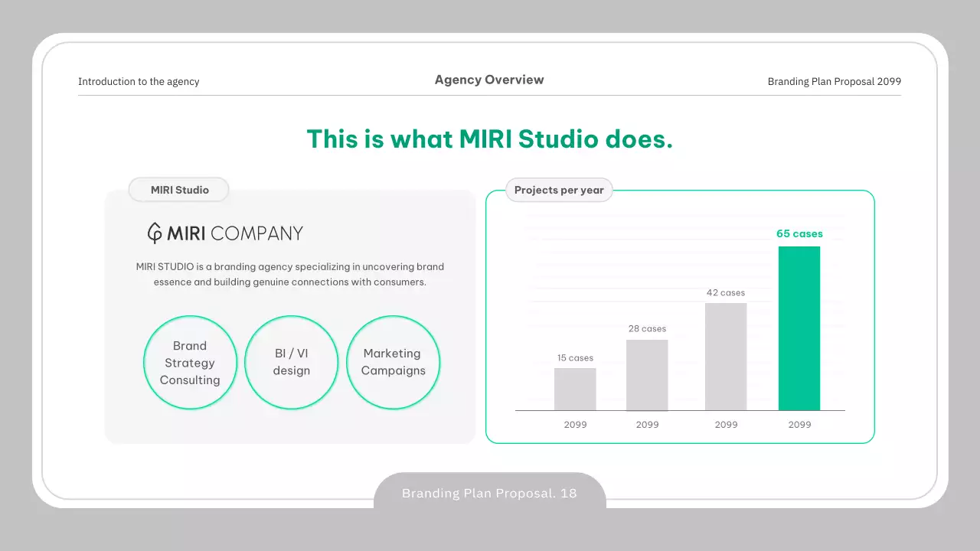The image size is (980, 551).
Task: Select the "42 cases" data label
Action: (725, 293)
